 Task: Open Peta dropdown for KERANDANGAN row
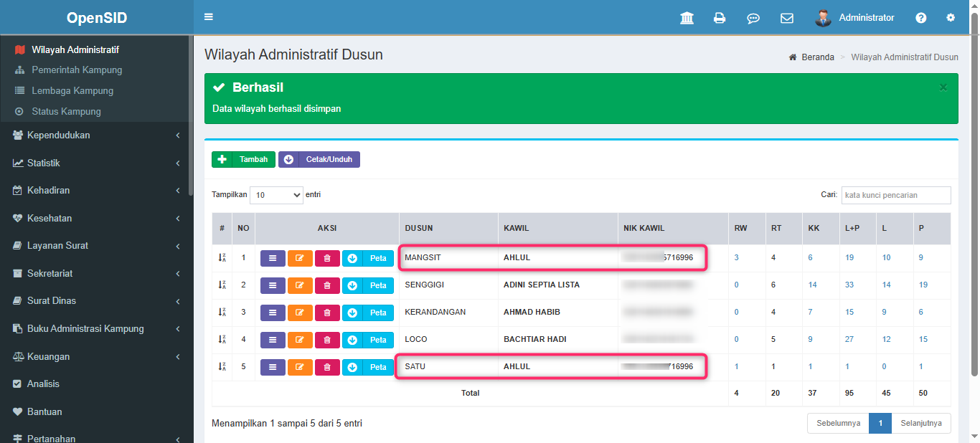[x=368, y=313]
